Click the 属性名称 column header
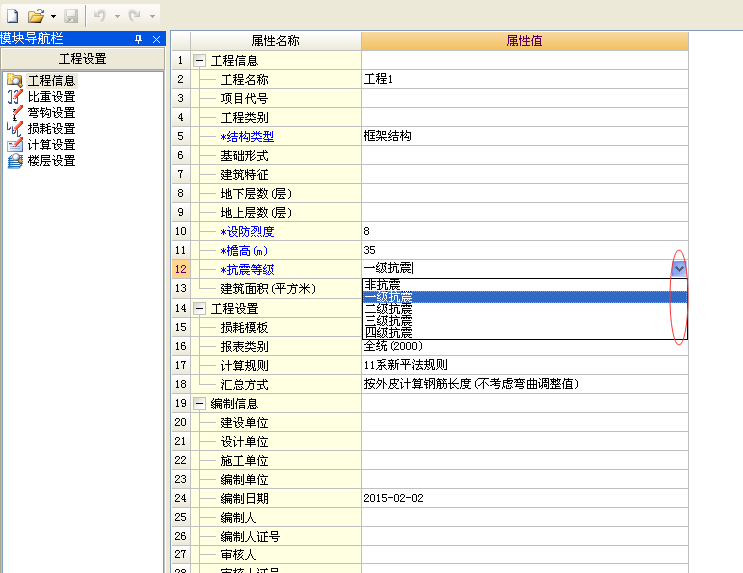 tap(276, 41)
